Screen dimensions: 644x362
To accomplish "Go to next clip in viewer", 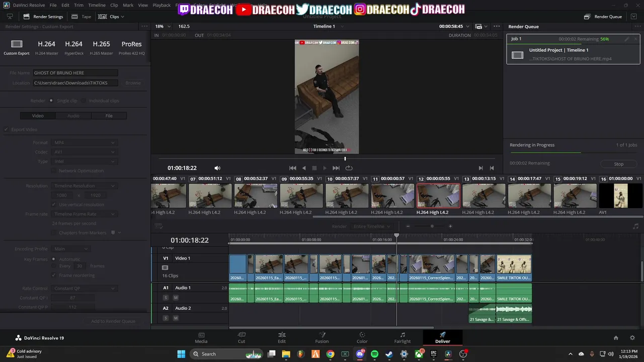I will click(x=480, y=168).
